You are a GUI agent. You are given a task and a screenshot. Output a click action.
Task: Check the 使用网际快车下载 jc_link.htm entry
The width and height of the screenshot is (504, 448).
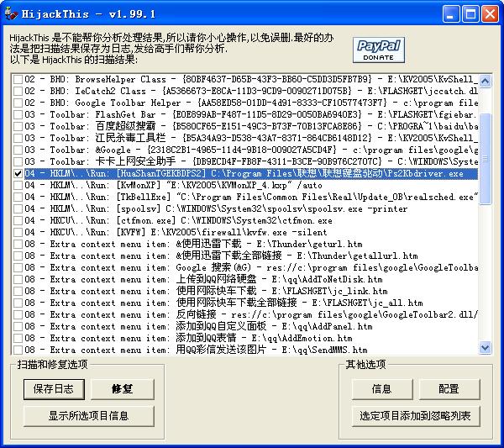(18, 291)
